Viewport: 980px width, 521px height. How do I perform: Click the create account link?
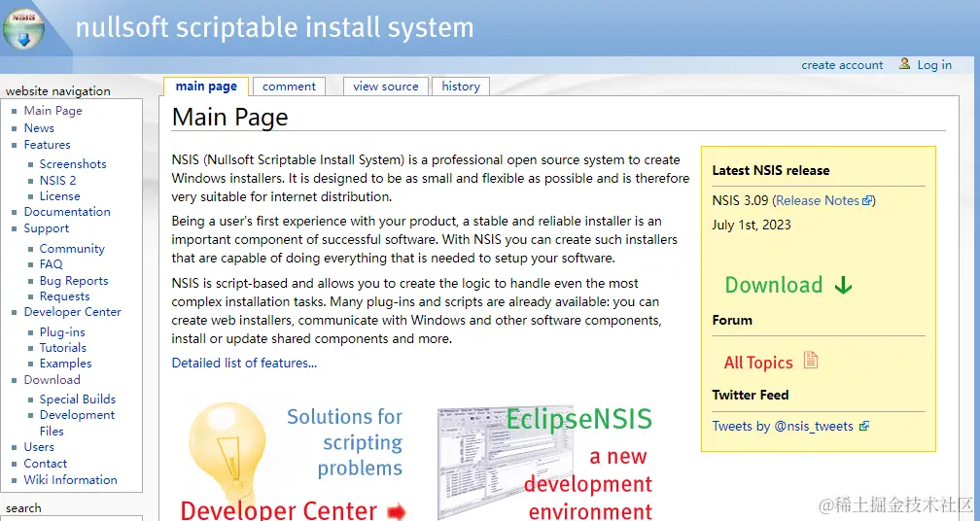(x=842, y=65)
